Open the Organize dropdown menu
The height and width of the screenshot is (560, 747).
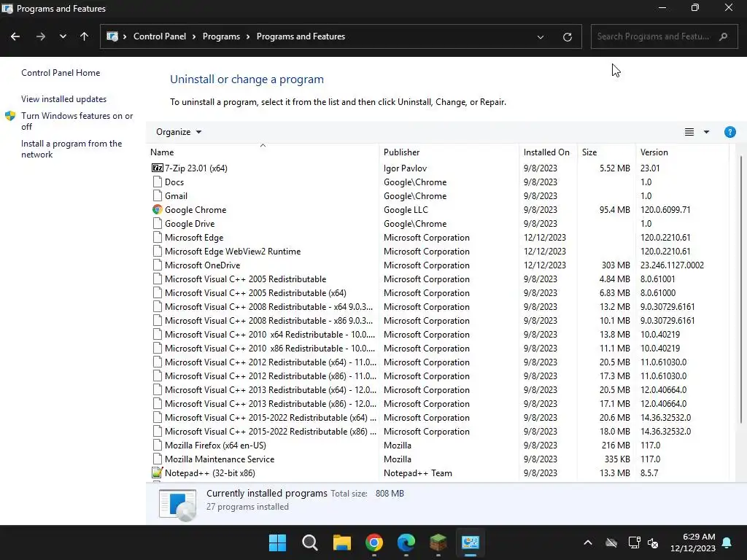[179, 132]
